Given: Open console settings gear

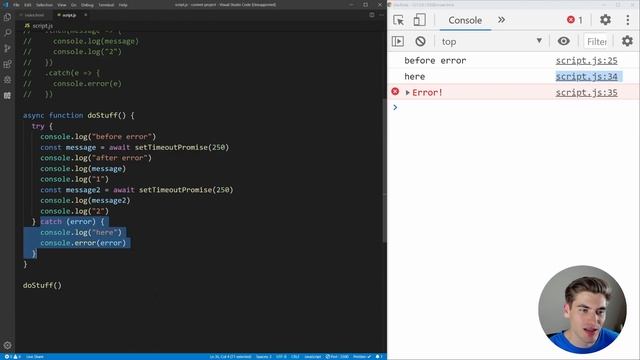Looking at the screenshot, I should click(x=627, y=41).
